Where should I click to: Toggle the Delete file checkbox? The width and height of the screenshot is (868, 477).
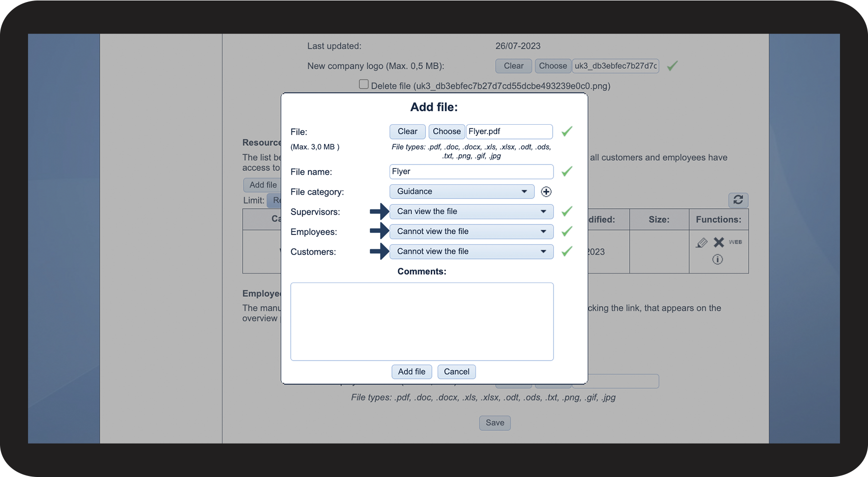point(364,84)
